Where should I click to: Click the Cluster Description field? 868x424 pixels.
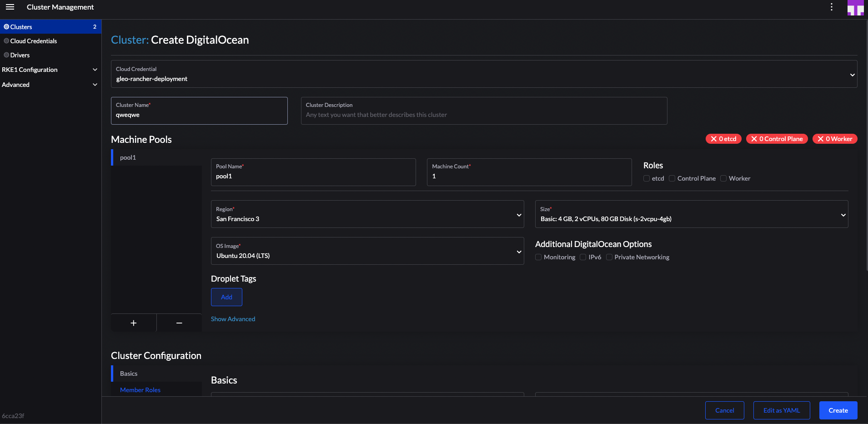coord(483,111)
